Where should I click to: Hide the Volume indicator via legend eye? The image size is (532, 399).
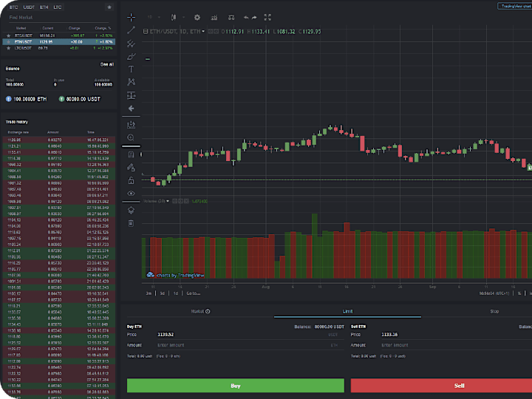pyautogui.click(x=174, y=201)
